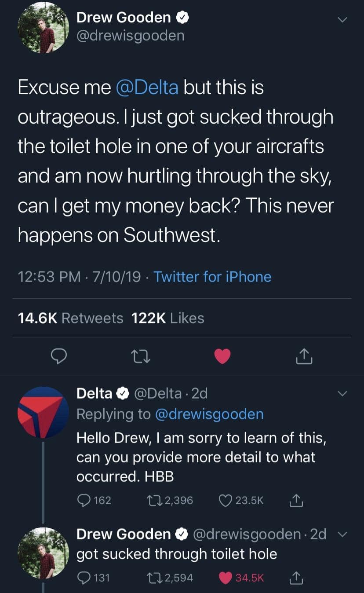Viewport: 364px width, 593px height.
Task: Open chevron menu on Drew's follow-up reply
Action: coord(342,534)
